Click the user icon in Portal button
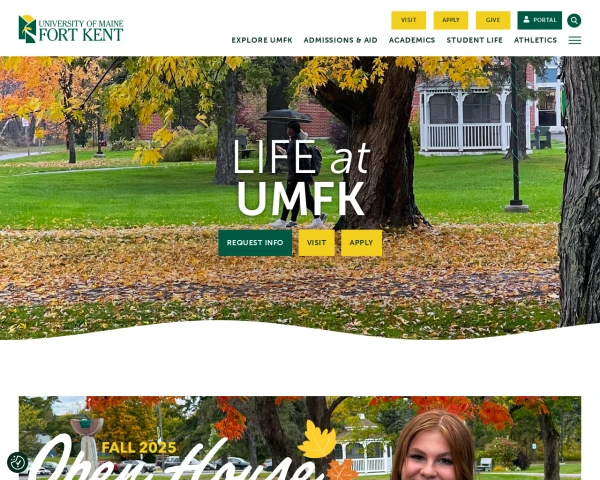 point(527,20)
